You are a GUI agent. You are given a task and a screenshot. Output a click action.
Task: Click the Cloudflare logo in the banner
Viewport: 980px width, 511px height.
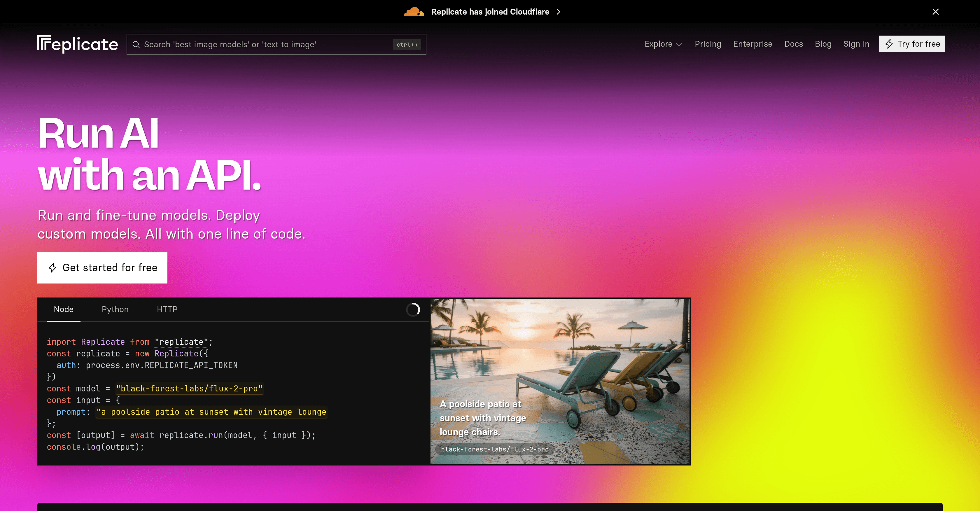(414, 11)
